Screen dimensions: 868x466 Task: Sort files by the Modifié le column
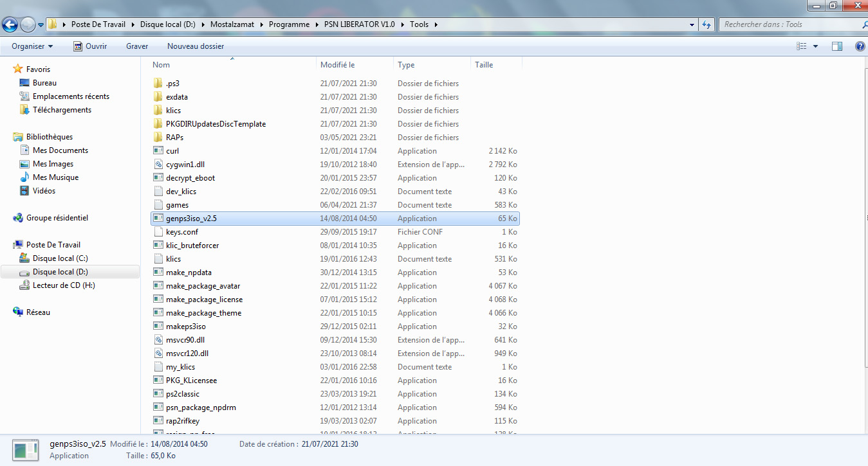click(x=338, y=65)
